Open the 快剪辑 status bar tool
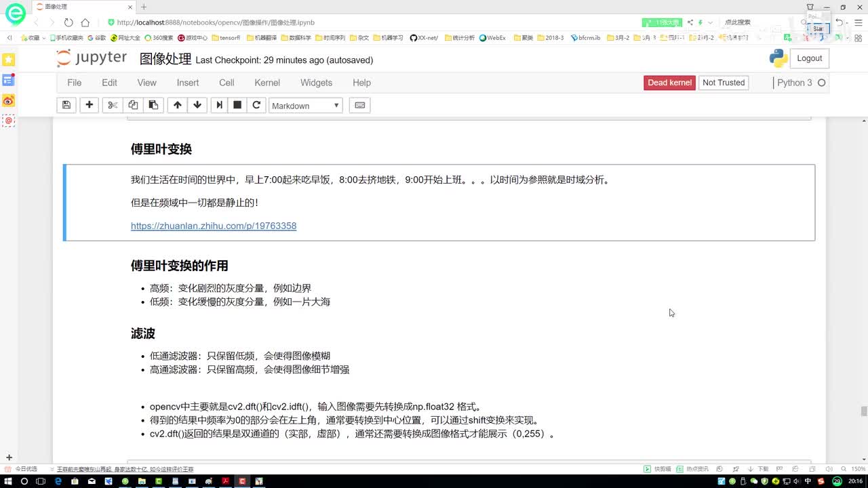The image size is (868, 488). (x=657, y=469)
